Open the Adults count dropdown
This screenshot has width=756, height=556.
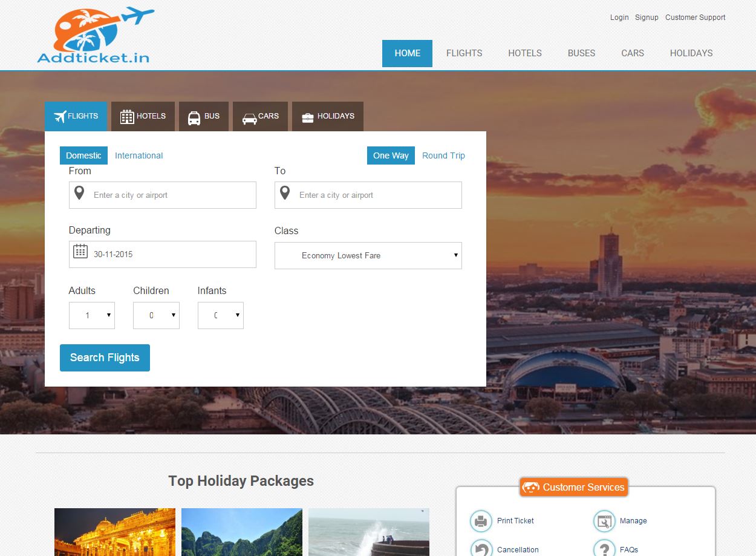pos(92,315)
